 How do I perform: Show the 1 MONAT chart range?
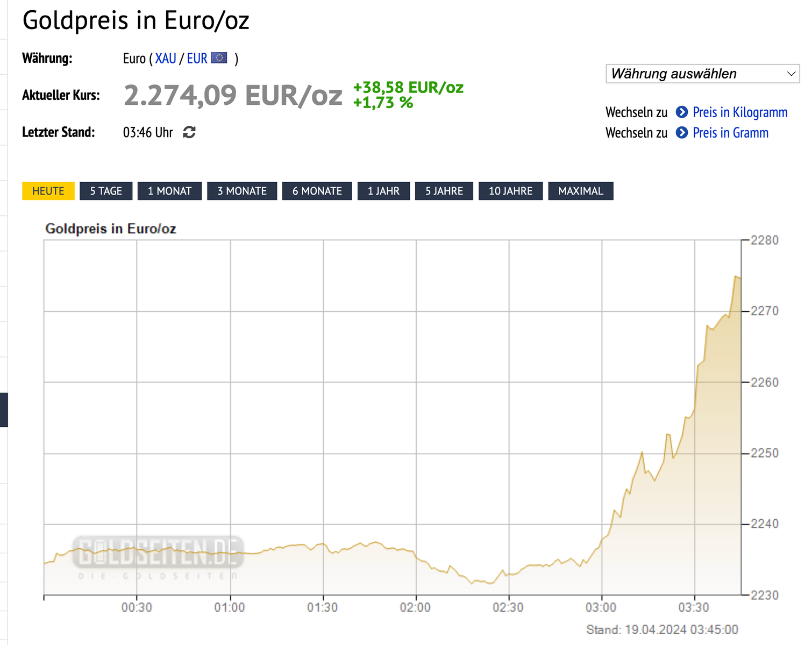coord(169,191)
